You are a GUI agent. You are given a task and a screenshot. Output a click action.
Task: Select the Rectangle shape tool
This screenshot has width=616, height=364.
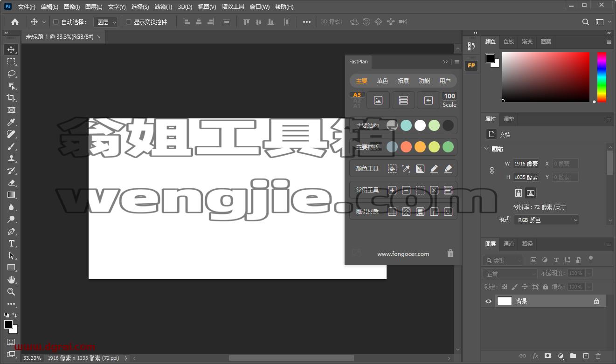11,268
